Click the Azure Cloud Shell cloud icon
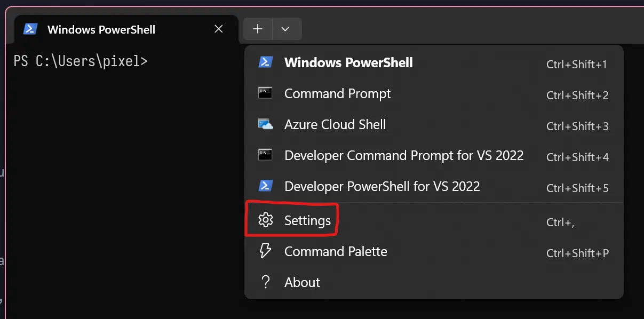The height and width of the screenshot is (319, 644). [x=266, y=124]
